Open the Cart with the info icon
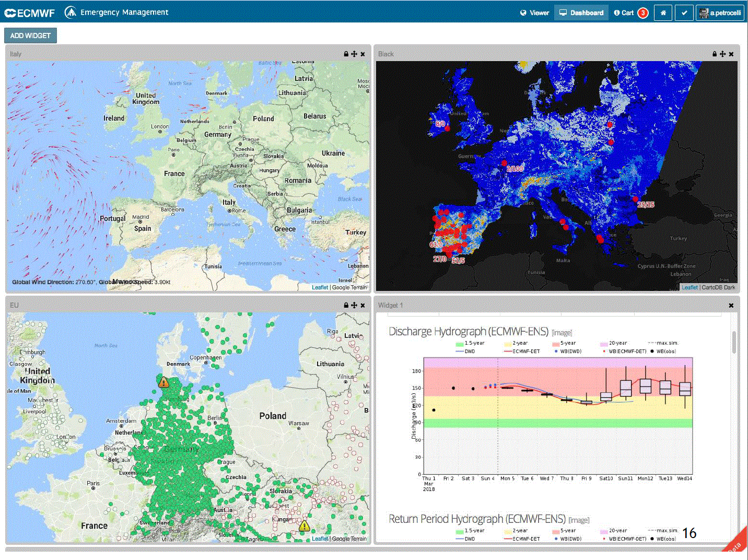The height and width of the screenshot is (560, 748). pyautogui.click(x=616, y=12)
